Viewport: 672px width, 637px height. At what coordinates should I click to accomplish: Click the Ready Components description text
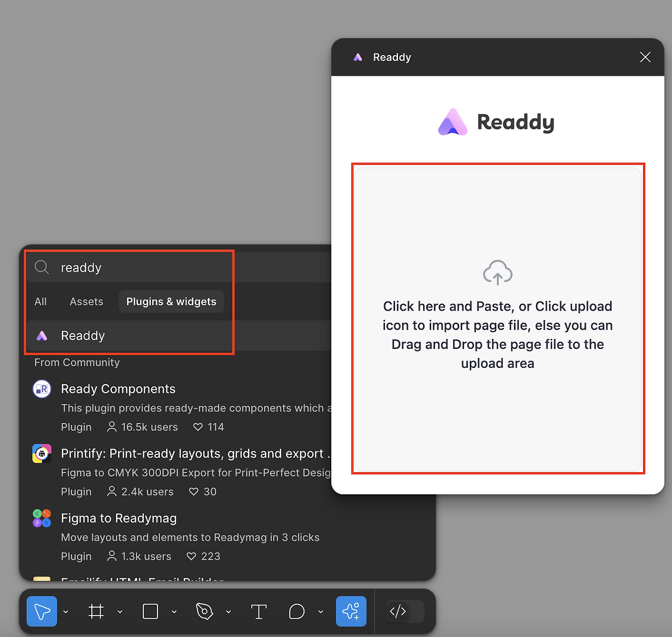(x=196, y=408)
